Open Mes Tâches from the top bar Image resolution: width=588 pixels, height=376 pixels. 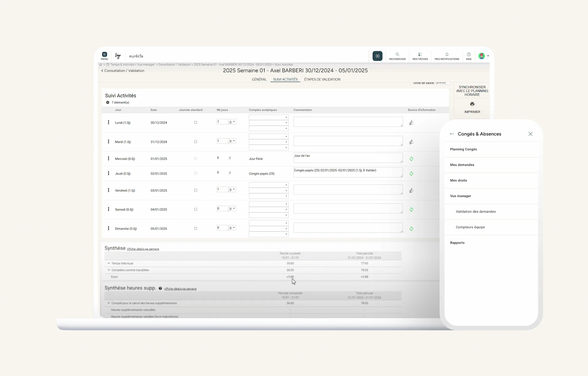click(420, 56)
